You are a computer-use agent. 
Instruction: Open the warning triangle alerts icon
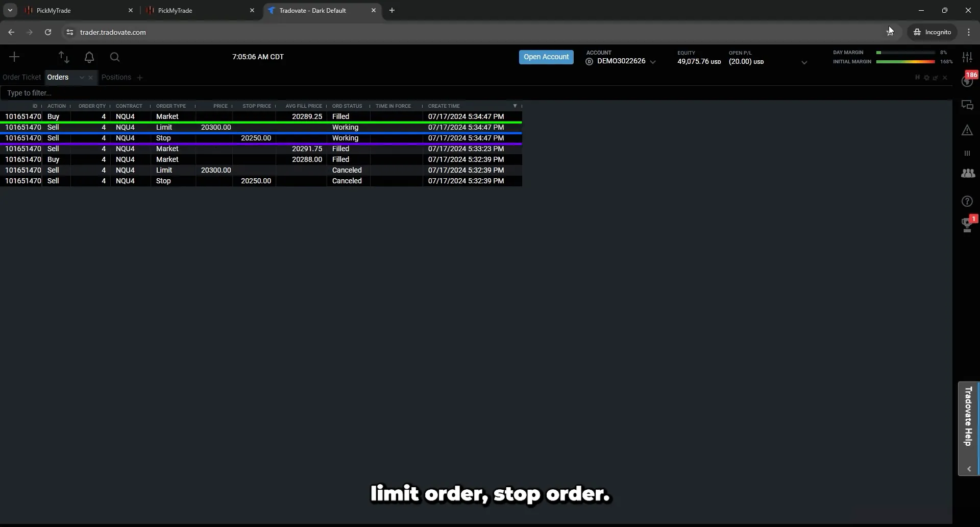(x=967, y=130)
